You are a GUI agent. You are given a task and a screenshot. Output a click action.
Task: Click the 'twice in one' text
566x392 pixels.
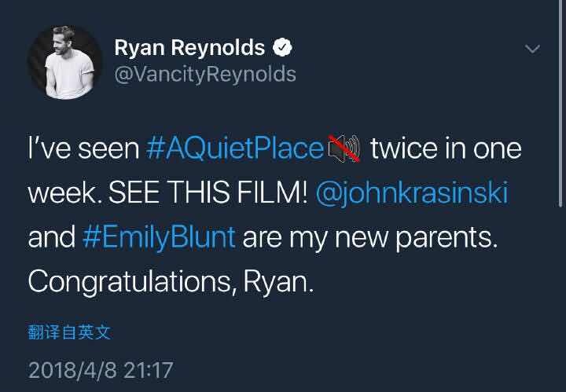pyautogui.click(x=446, y=148)
